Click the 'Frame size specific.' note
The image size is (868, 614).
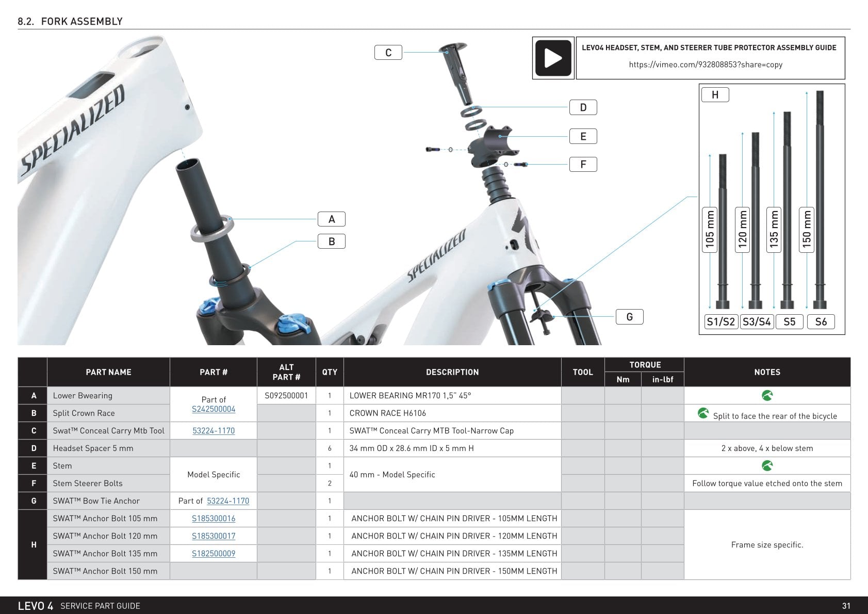point(767,545)
